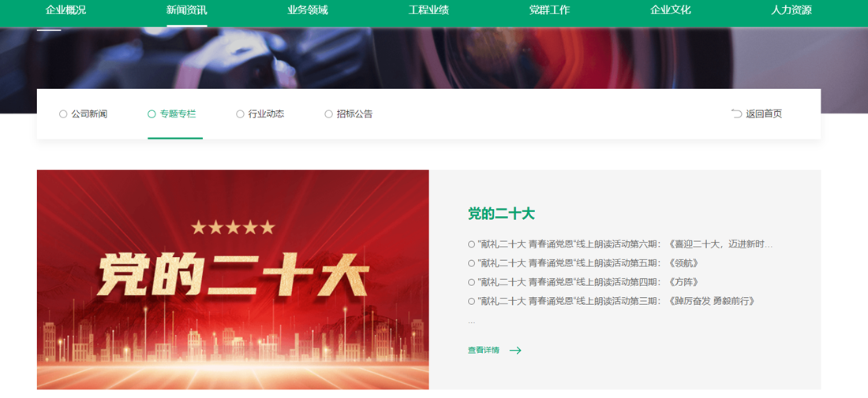Open the 业务领域 menu
Screen dimensions: 868x398
coord(308,10)
